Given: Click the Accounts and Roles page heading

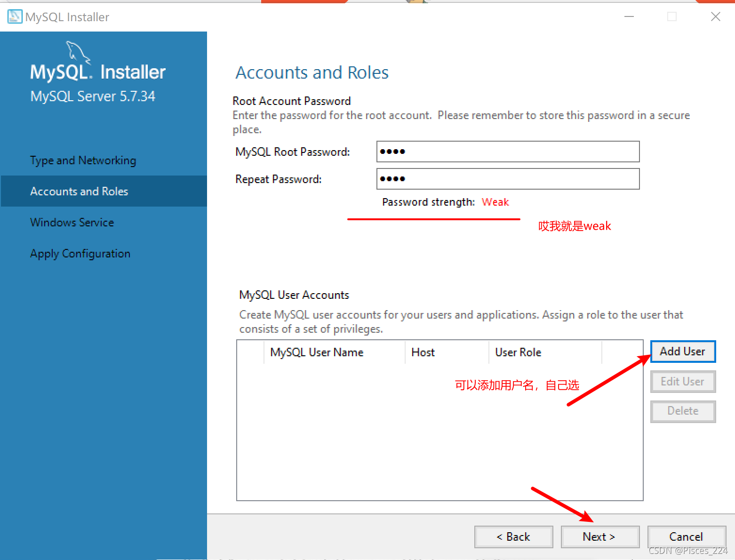Looking at the screenshot, I should [312, 73].
